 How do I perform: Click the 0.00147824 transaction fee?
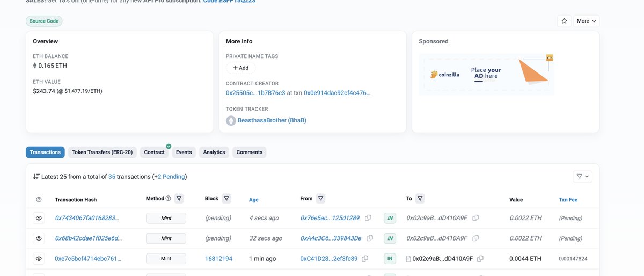(573, 259)
